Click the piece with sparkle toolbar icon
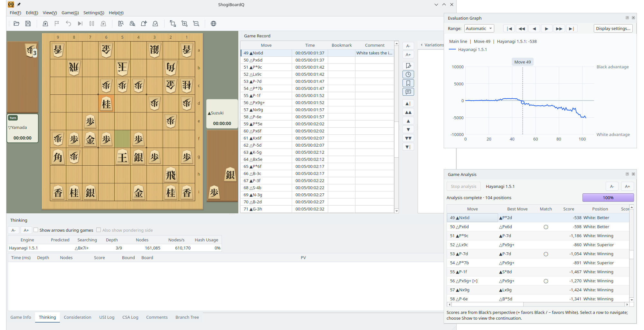Viewport: 644px width, 330px height. 144,24
